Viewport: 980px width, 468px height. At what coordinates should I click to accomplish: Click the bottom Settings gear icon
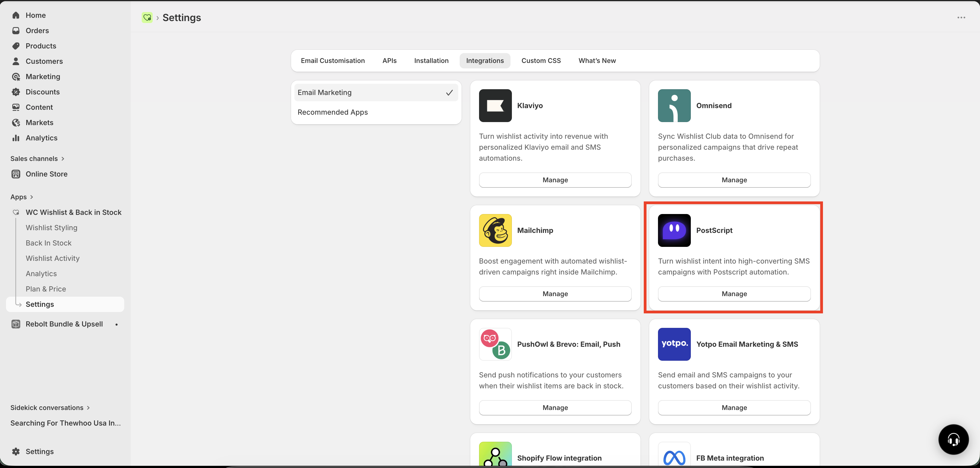16,451
